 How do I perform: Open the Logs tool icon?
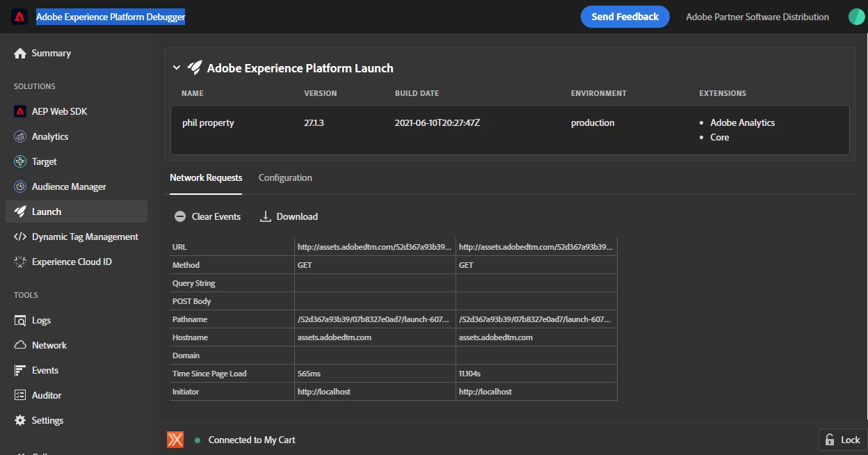click(x=19, y=320)
